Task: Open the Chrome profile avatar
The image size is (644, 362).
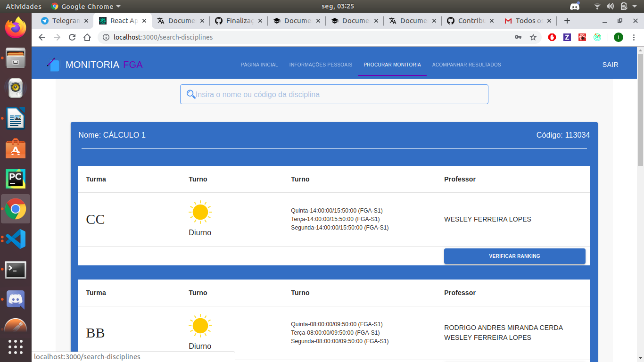Action: [x=619, y=37]
